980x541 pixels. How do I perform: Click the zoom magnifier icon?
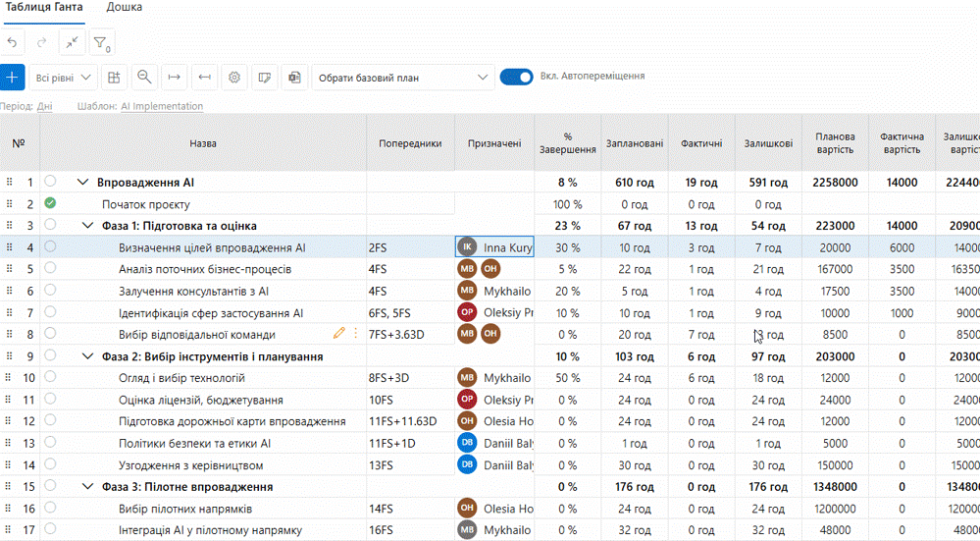[144, 77]
